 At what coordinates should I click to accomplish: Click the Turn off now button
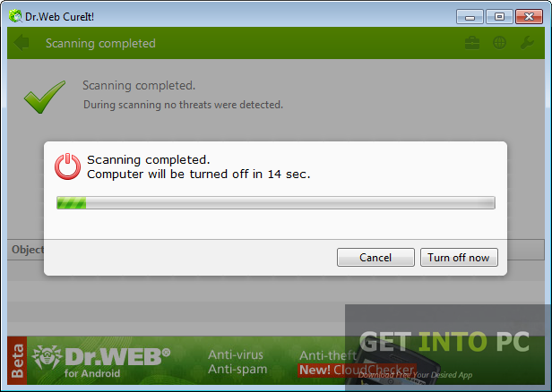[x=459, y=258]
